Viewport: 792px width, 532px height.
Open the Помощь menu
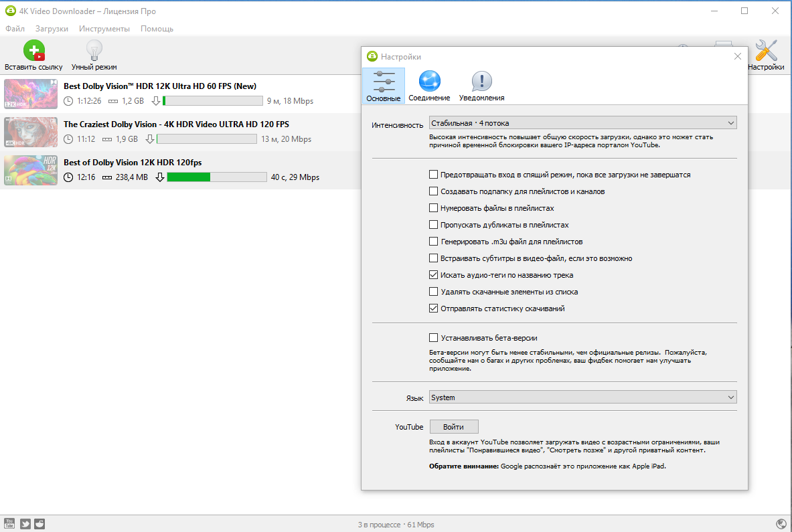pos(157,29)
